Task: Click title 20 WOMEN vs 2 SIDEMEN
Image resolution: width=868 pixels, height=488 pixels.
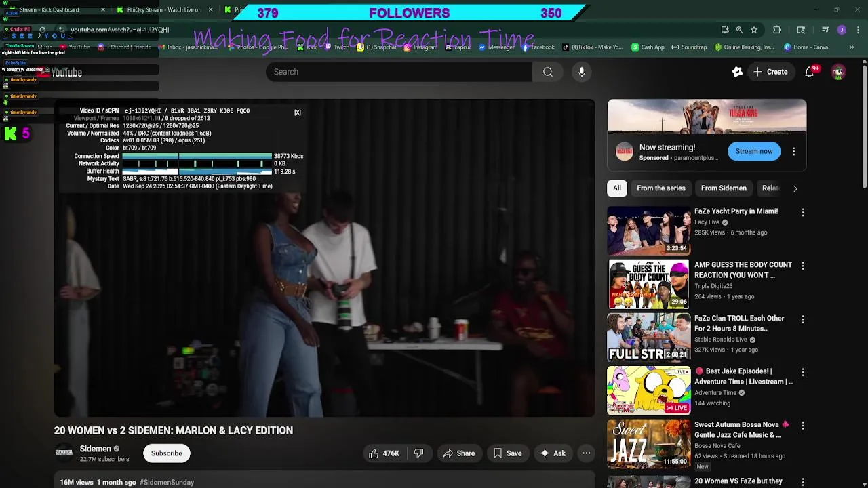Action: pos(174,430)
